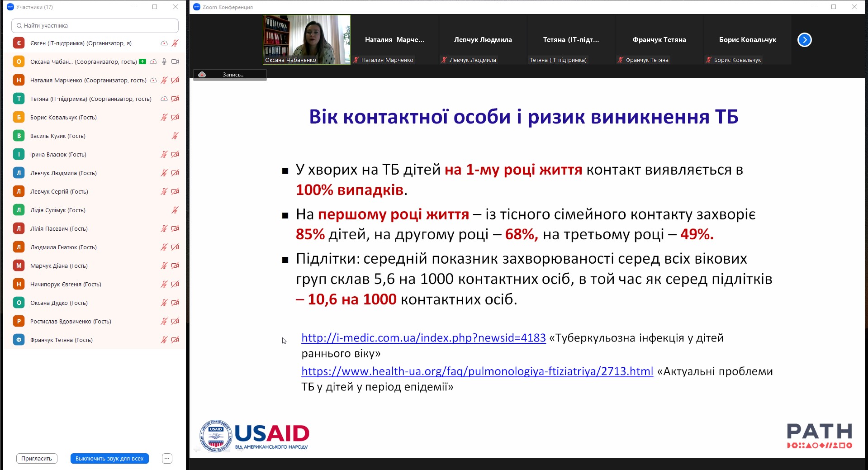Click the Запись recording indicator

[230, 75]
